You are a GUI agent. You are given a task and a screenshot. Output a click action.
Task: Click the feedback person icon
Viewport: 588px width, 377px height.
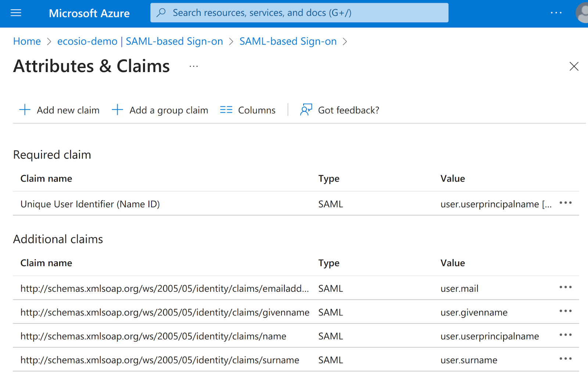pyautogui.click(x=306, y=109)
